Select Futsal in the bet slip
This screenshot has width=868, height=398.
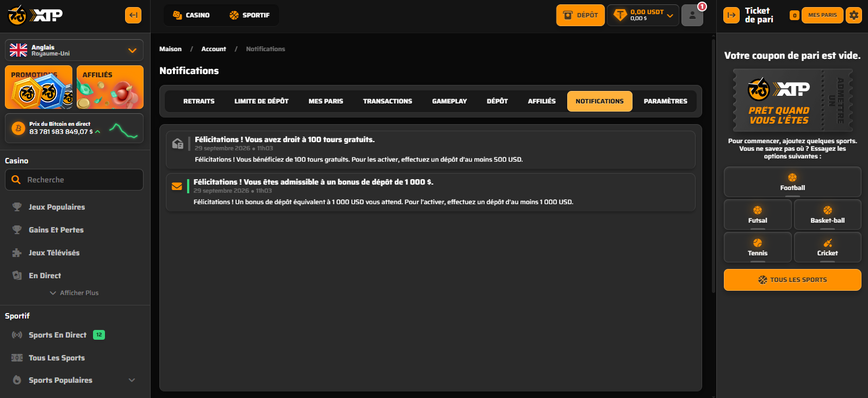pos(758,215)
